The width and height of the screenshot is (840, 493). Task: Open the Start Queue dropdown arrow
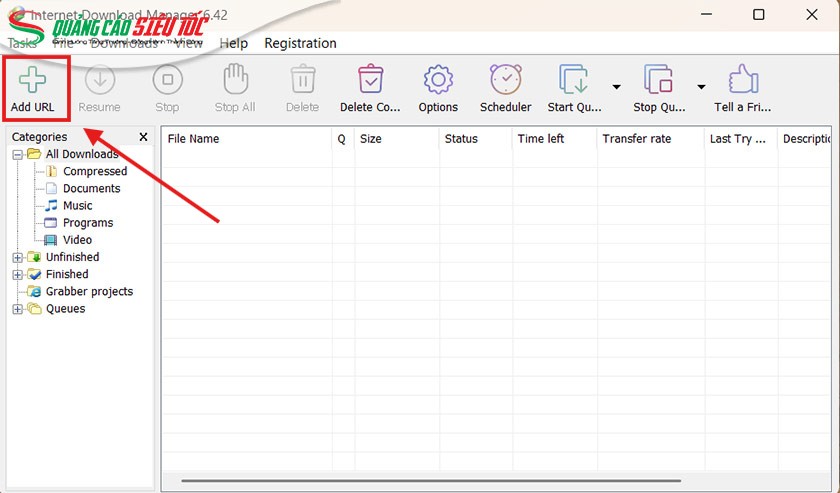click(617, 87)
